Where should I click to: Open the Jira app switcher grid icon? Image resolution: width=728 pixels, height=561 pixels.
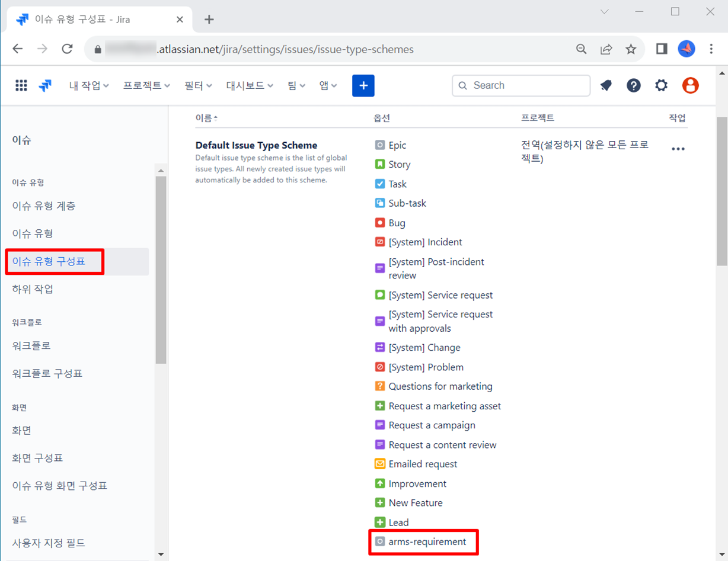(21, 85)
